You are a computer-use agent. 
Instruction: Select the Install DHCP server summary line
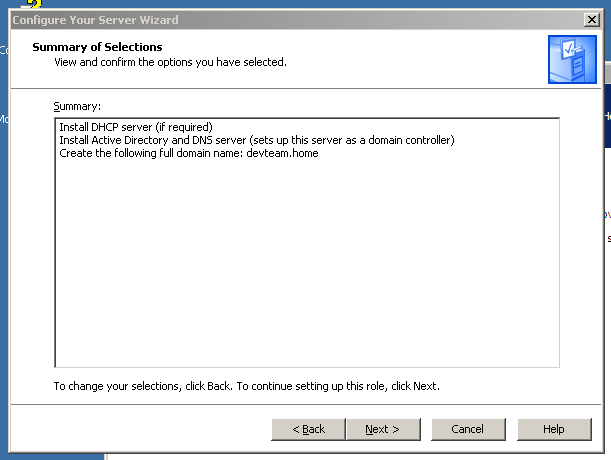pyautogui.click(x=136, y=127)
